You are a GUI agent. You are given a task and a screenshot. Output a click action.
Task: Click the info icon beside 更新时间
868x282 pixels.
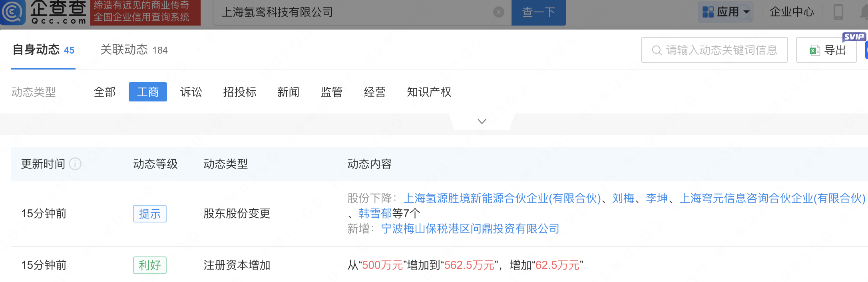coord(75,164)
